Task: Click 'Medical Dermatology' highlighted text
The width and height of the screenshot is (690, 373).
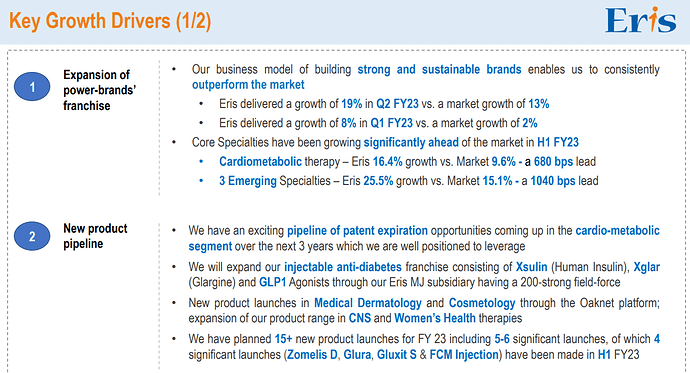Action: pos(368,303)
